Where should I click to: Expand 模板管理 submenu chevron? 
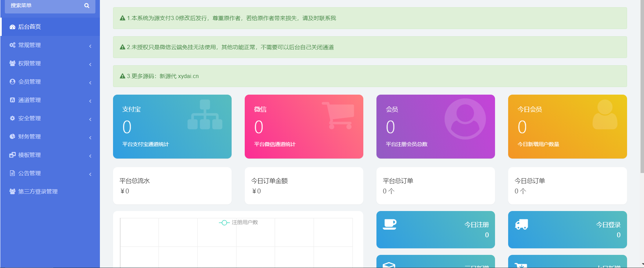(x=90, y=156)
